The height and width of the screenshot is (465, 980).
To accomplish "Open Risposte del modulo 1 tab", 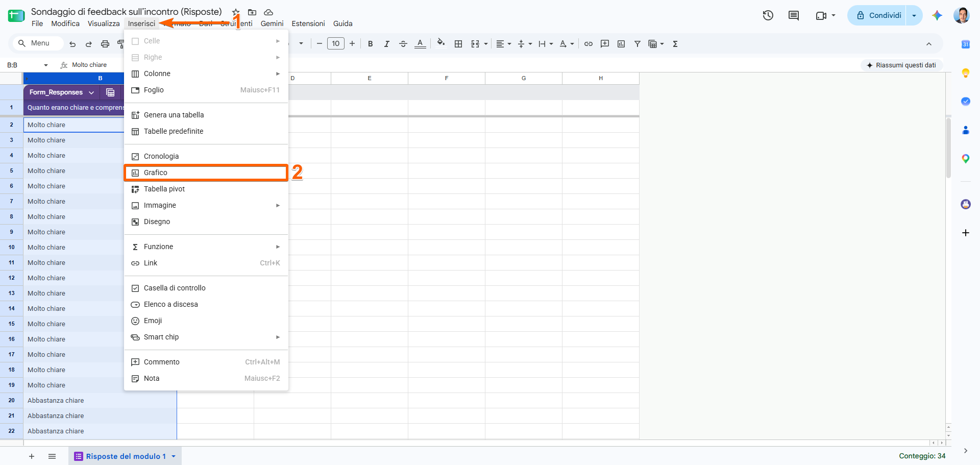I will (x=125, y=456).
